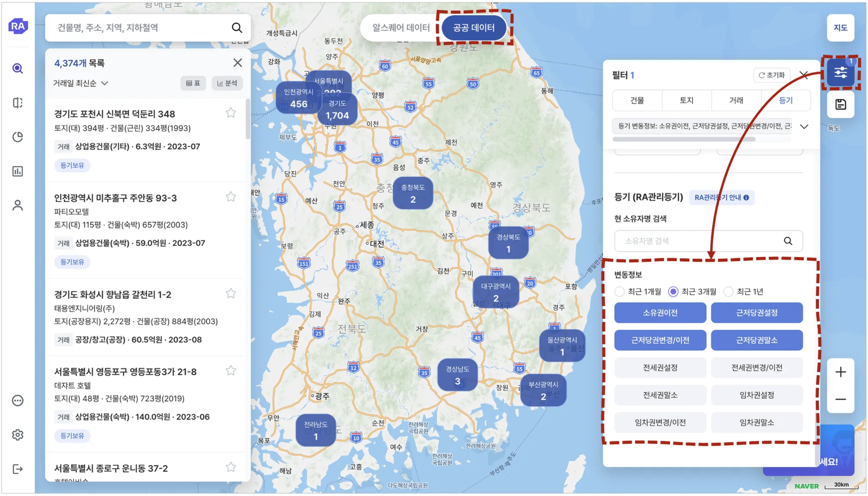Open the 거래일 최신순 sort dropdown

80,83
